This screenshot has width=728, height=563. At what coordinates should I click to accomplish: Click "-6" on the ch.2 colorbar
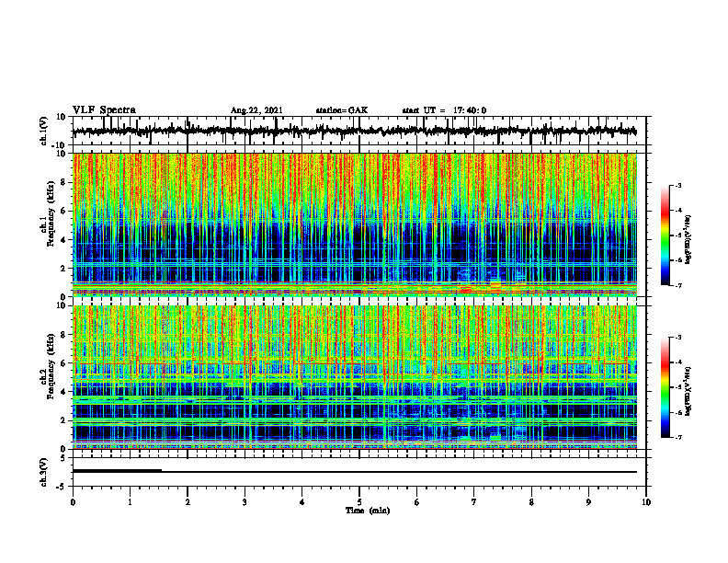coord(677,412)
